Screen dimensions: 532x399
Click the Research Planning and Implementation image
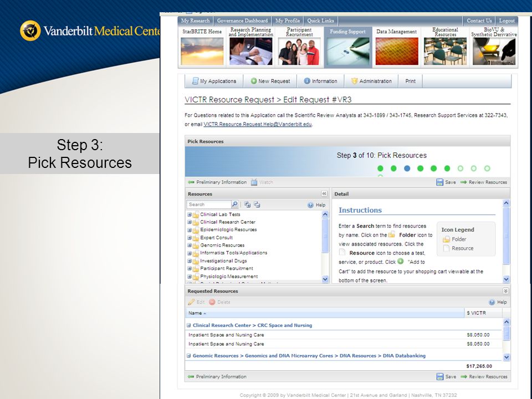[250, 51]
